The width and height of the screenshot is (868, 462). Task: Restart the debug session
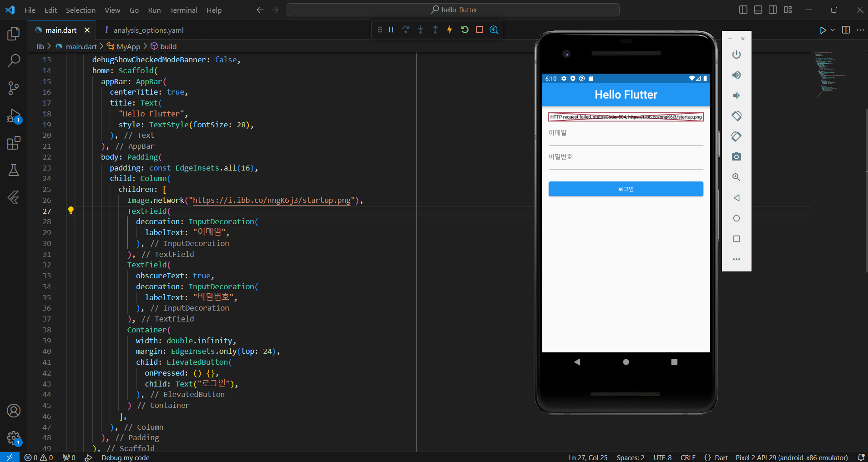[464, 30]
